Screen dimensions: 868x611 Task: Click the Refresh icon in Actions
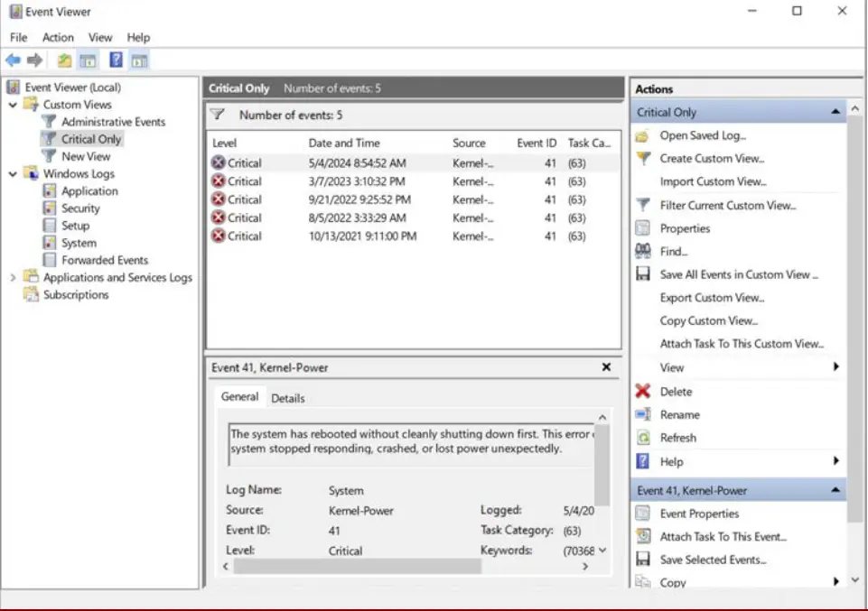point(643,438)
